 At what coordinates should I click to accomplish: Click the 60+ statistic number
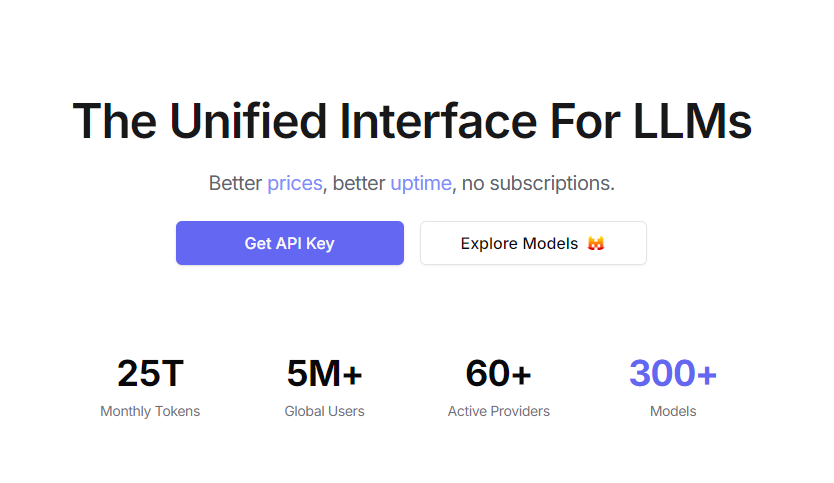tap(498, 373)
